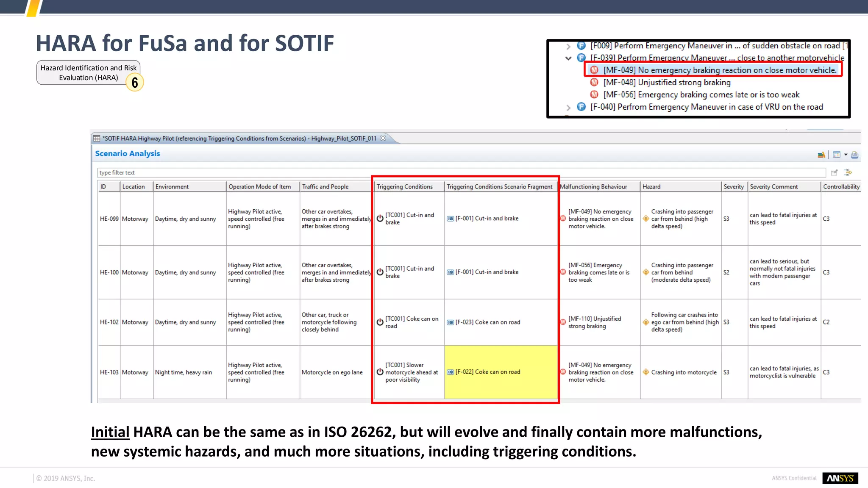Close the SOTIF HARA Highway Pilot editor tab

click(383, 138)
